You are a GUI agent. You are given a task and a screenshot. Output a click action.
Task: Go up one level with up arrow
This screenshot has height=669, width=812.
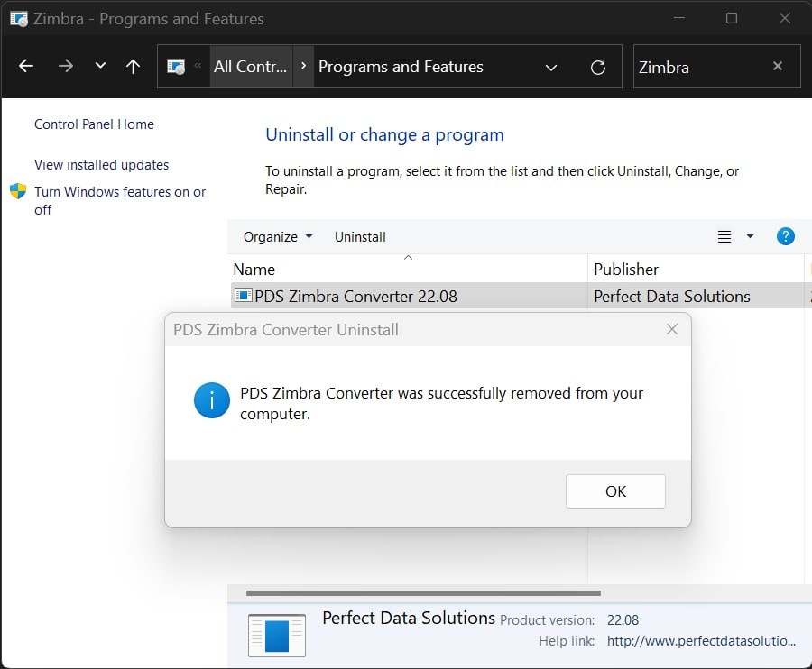pyautogui.click(x=134, y=66)
